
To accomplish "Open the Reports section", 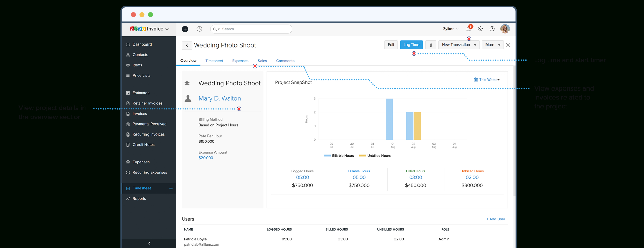I will [x=139, y=198].
